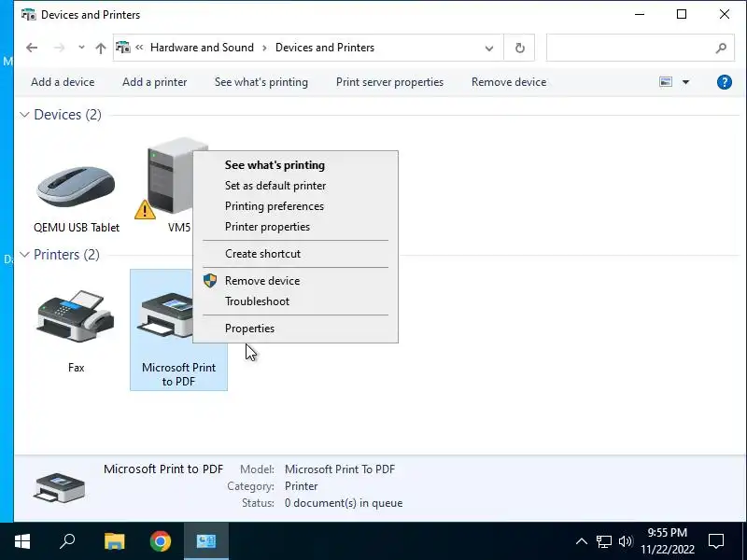The width and height of the screenshot is (747, 560).
Task: Open the volume speaker tray icon
Action: pyautogui.click(x=626, y=541)
